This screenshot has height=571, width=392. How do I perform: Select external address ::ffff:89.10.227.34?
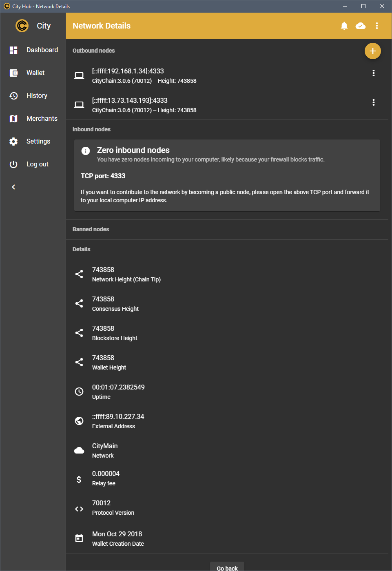click(x=118, y=416)
